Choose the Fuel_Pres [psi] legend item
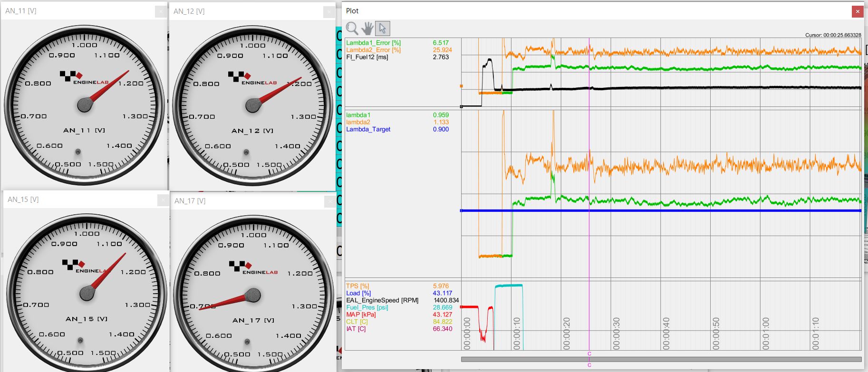 (367, 307)
